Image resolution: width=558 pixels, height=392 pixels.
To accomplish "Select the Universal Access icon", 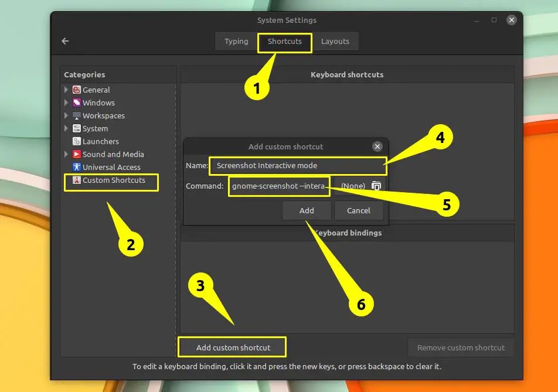I will 77,167.
